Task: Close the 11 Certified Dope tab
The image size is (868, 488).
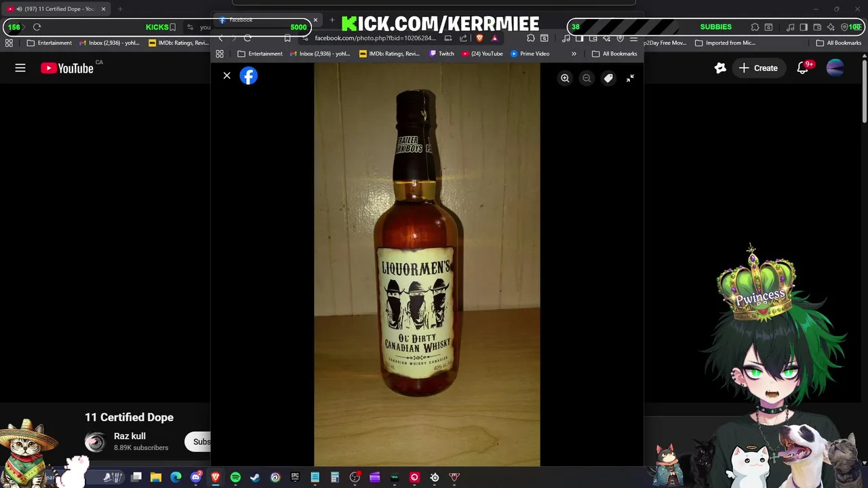Action: coord(103,9)
